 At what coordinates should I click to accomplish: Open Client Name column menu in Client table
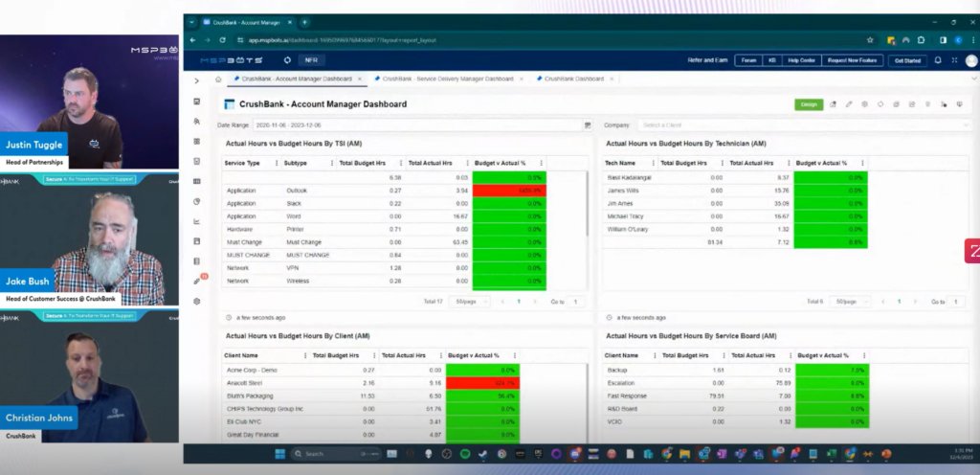[x=305, y=355]
